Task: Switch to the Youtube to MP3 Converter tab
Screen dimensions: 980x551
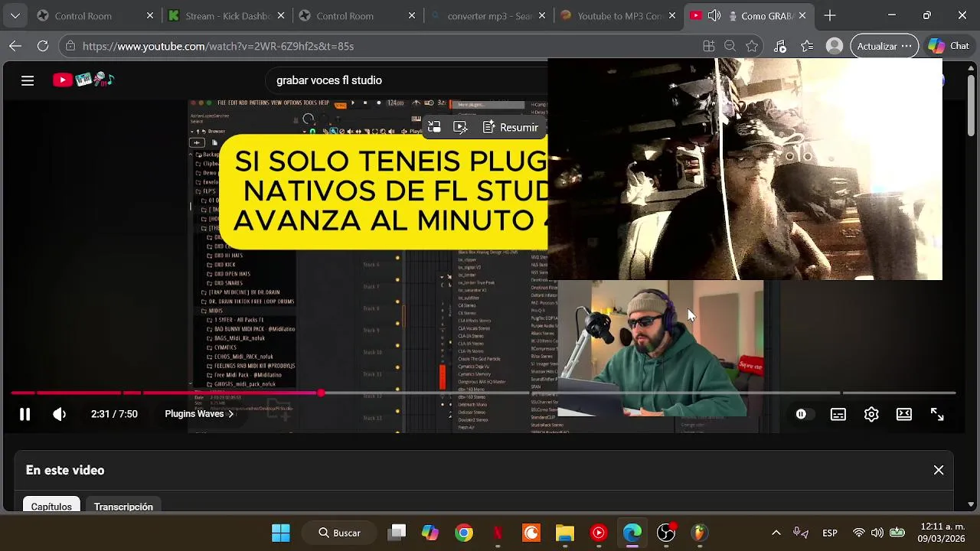Action: [x=612, y=15]
